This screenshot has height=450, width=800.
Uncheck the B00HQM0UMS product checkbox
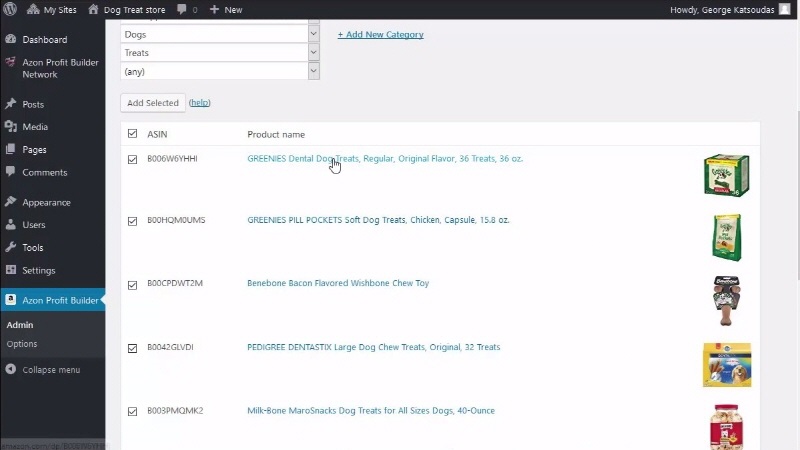pos(133,221)
